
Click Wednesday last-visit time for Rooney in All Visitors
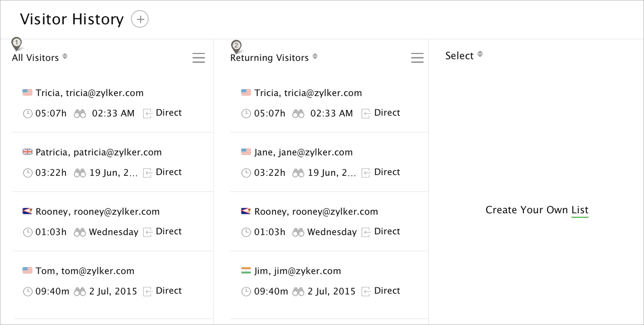113,232
